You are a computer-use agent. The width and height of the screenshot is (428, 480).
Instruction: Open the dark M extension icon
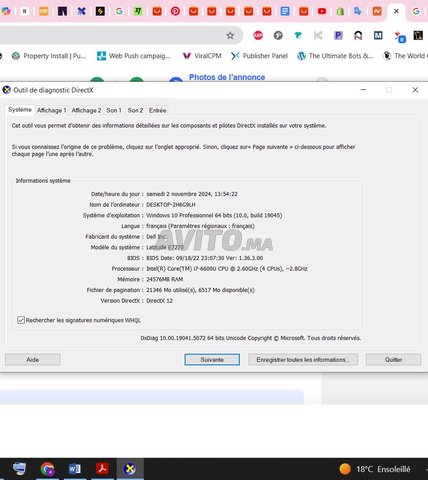click(378, 35)
